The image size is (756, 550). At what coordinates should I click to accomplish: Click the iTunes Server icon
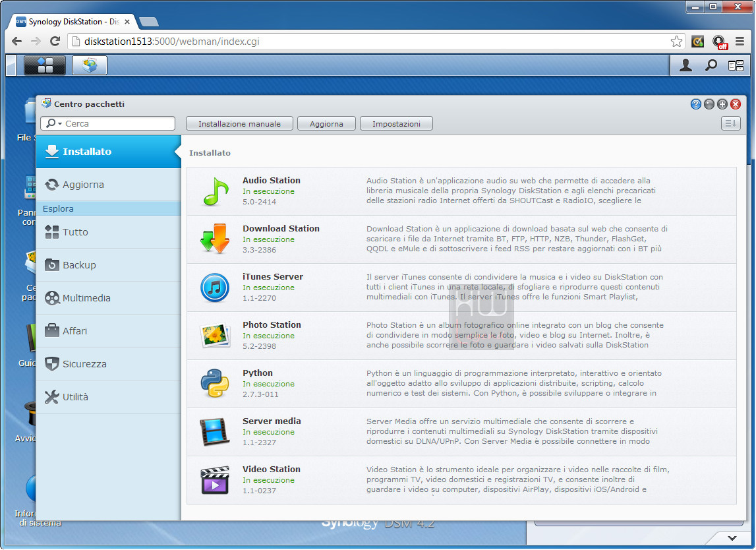coord(215,288)
